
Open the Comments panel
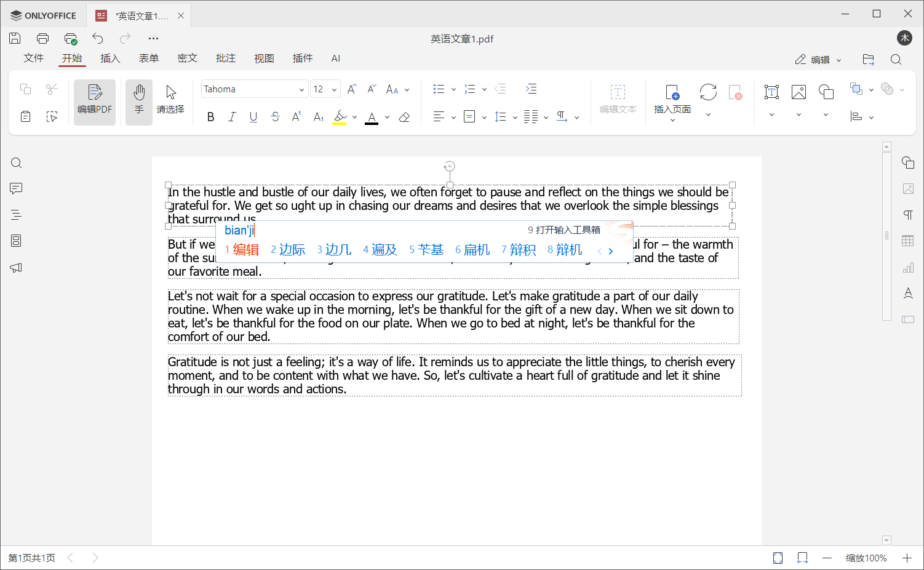(16, 188)
